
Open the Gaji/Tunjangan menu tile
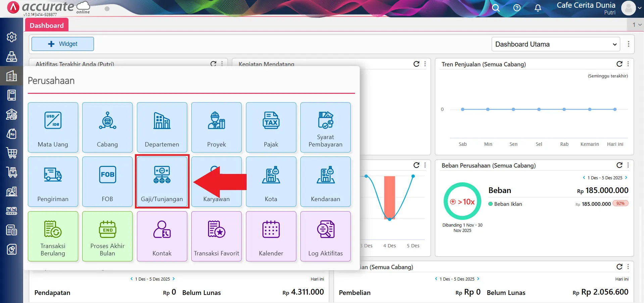[162, 181]
